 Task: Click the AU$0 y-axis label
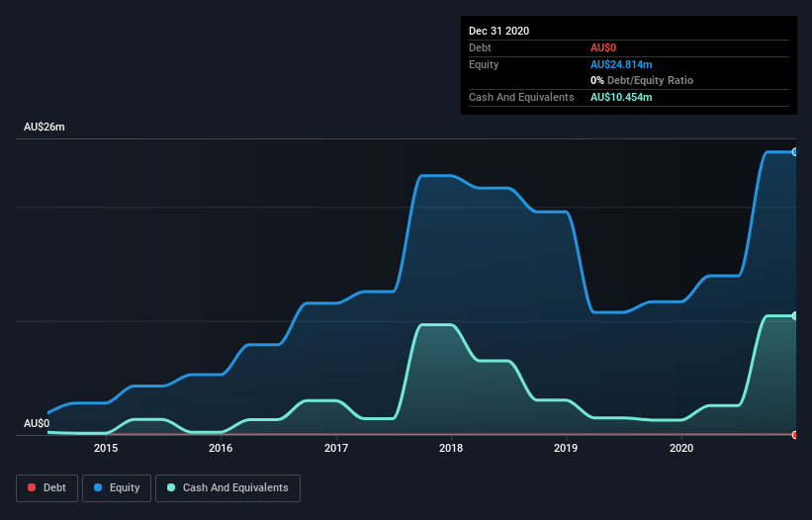[37, 423]
